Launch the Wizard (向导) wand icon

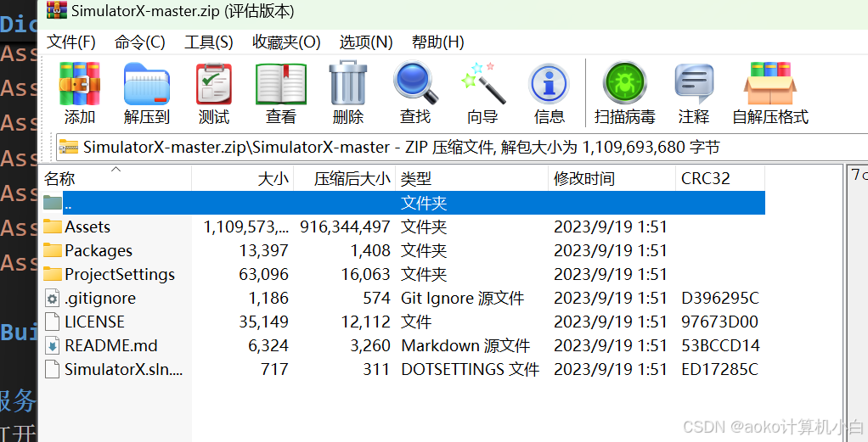[x=482, y=83]
